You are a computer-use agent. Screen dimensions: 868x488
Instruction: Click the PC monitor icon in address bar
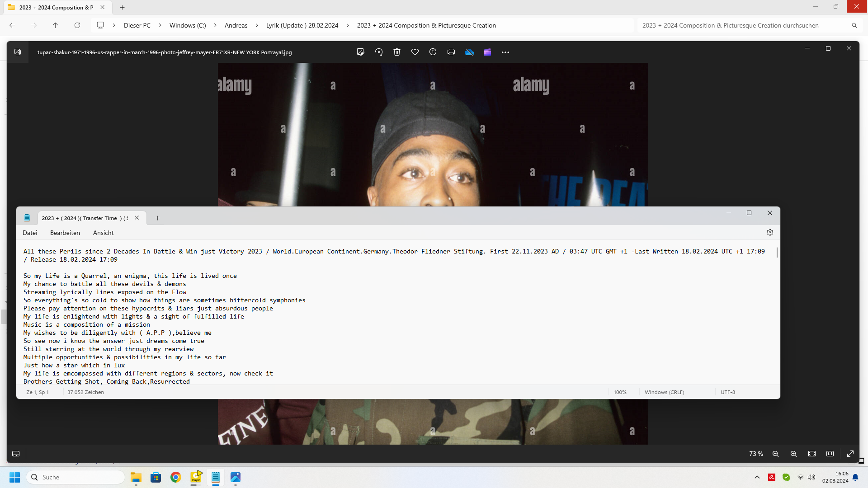point(100,25)
